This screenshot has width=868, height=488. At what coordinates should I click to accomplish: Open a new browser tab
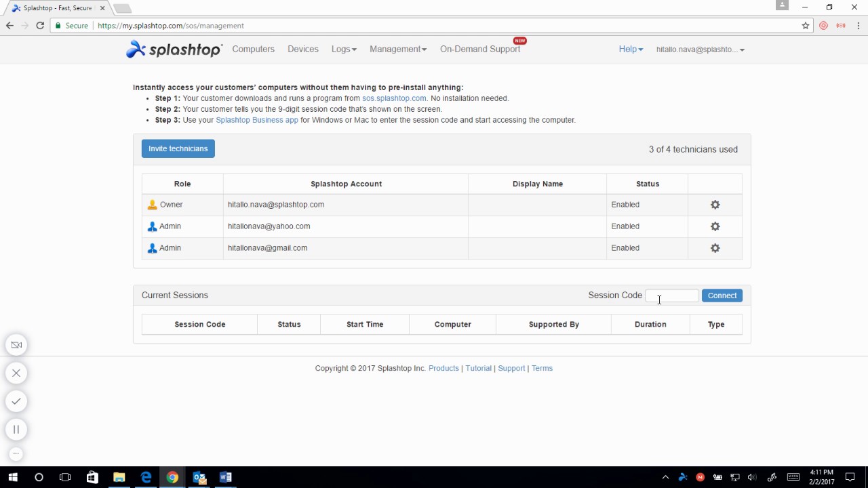coord(122,8)
